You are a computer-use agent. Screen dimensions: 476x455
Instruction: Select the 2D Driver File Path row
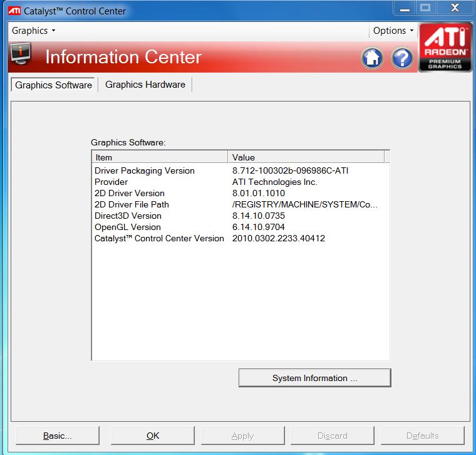pyautogui.click(x=241, y=204)
